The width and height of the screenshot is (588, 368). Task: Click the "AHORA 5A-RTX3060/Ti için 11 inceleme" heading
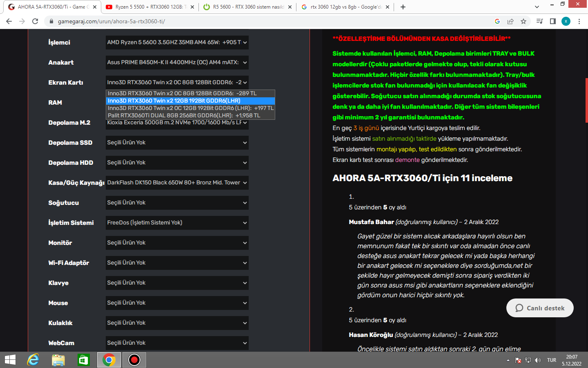point(422,178)
